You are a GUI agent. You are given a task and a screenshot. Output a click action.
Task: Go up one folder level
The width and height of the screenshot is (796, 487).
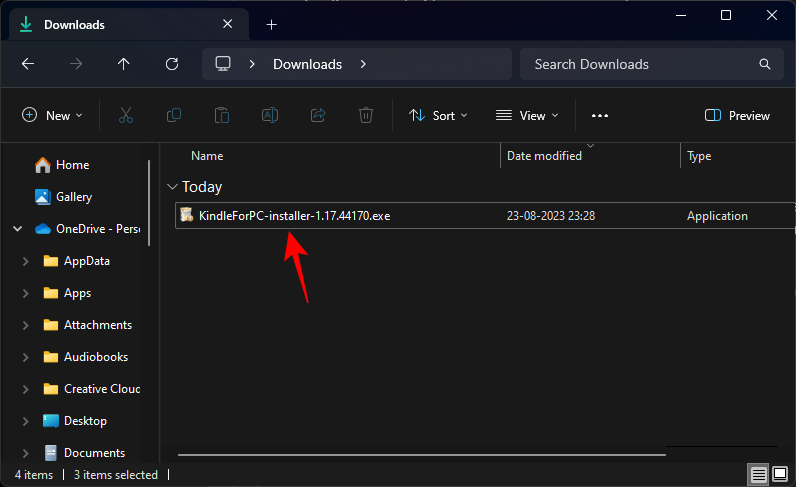coord(124,64)
